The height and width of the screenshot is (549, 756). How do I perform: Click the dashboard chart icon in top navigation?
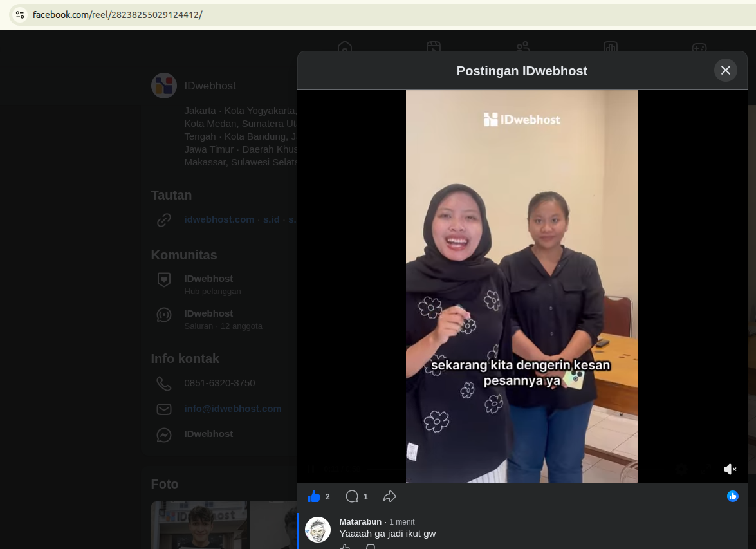[x=611, y=48]
